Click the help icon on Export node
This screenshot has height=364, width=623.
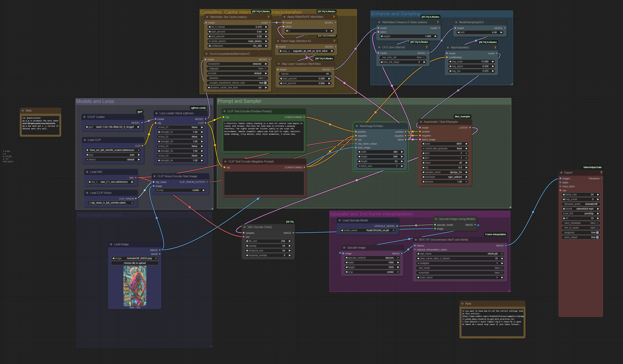click(x=601, y=173)
